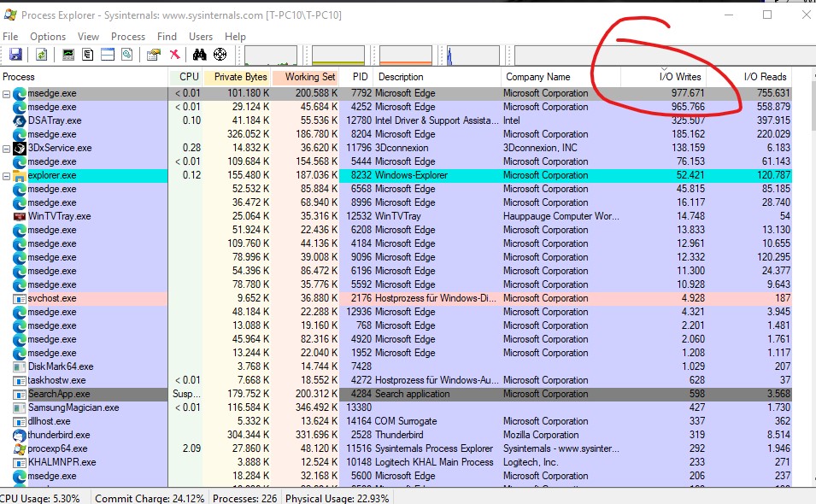Sort by the CPU column header
Screen dimensions: 816x504
185,77
